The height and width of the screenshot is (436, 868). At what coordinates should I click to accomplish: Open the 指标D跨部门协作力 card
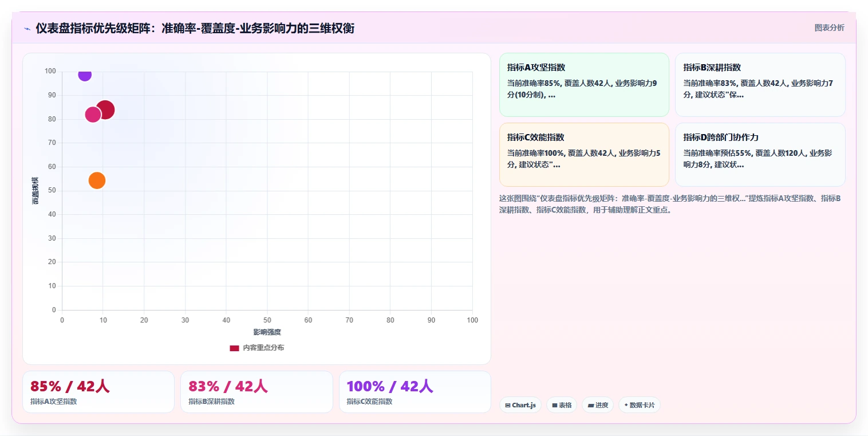(x=760, y=155)
